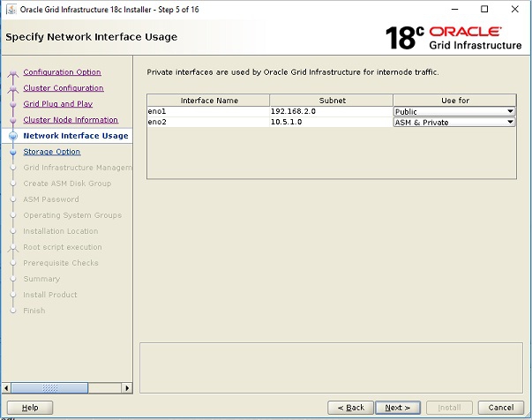Viewport: 532px width, 420px height.
Task: Click the sidebar scrollbar right arrow
Action: pyautogui.click(x=127, y=387)
